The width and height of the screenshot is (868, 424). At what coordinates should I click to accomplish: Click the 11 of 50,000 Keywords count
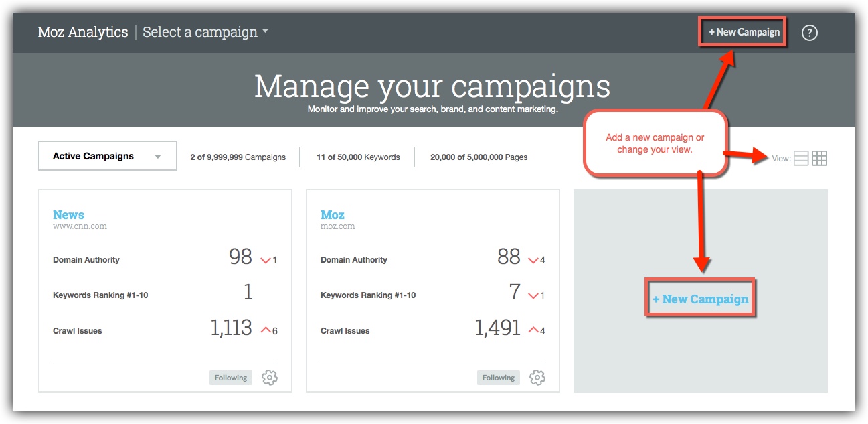(x=358, y=157)
